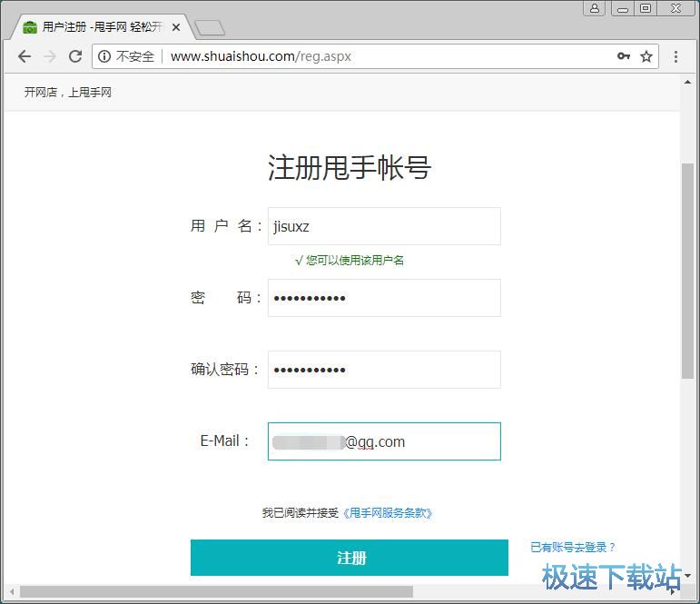The image size is (700, 604).
Task: Follow the 已有账号去登录 link
Action: [x=572, y=548]
